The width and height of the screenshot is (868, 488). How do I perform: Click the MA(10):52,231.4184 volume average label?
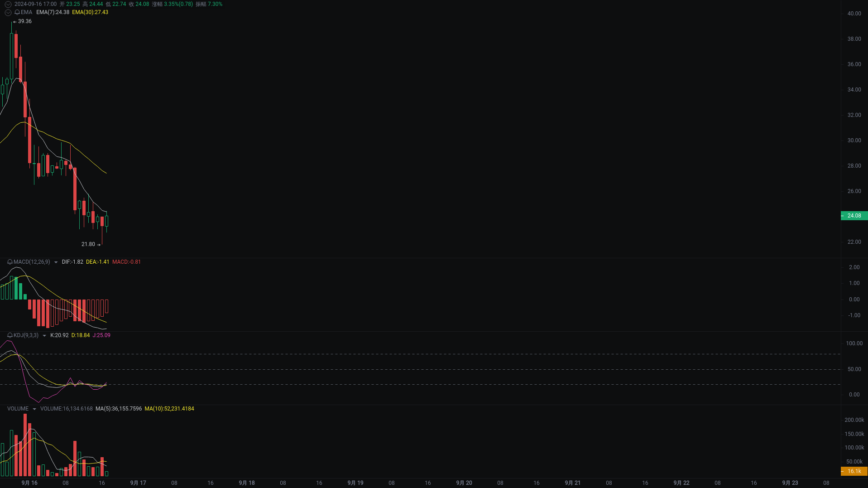169,408
